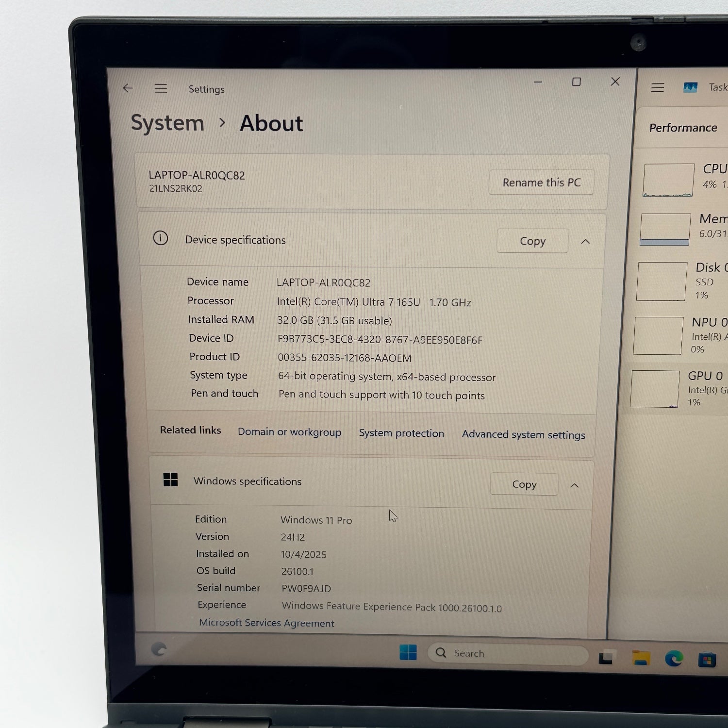This screenshot has height=728, width=728.
Task: Open the System protection link
Action: (401, 433)
